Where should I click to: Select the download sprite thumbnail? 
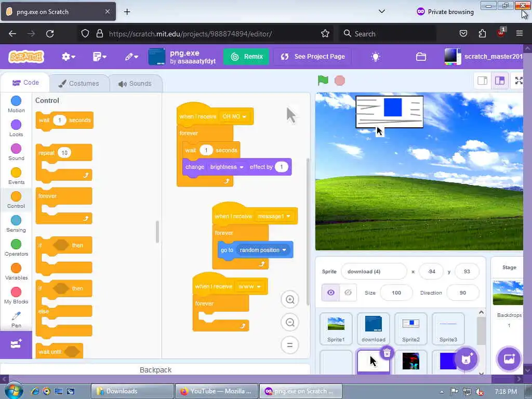pyautogui.click(x=373, y=329)
